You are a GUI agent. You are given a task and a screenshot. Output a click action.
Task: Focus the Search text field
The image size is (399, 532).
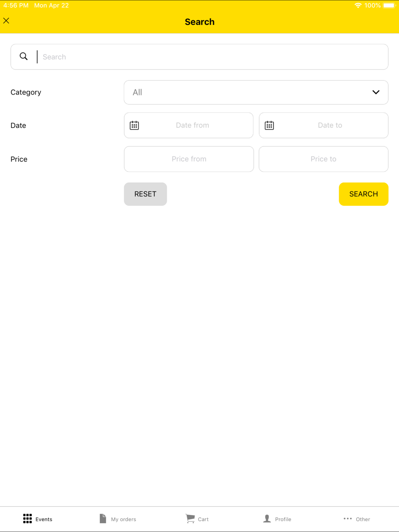pyautogui.click(x=199, y=57)
